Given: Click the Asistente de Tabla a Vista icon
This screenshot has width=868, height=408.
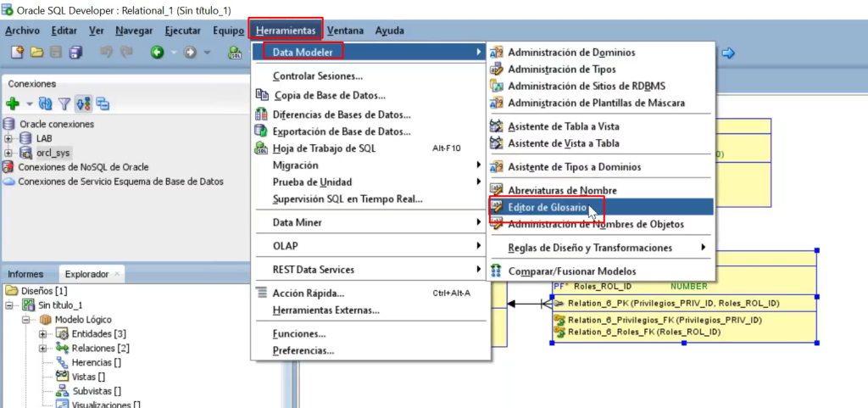Looking at the screenshot, I should (497, 126).
